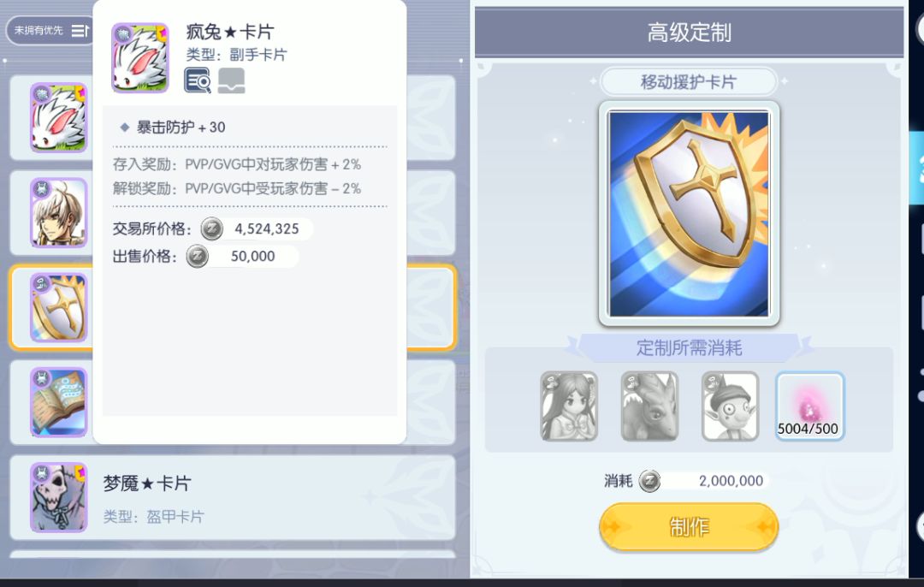This screenshot has width=924, height=587.
Task: Click the dragon material card slot
Action: tap(650, 406)
